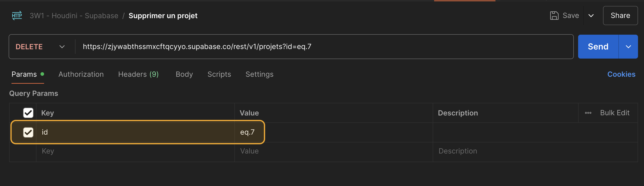644x186 pixels.
Task: Expand the Send button dropdown arrow
Action: pyautogui.click(x=628, y=47)
